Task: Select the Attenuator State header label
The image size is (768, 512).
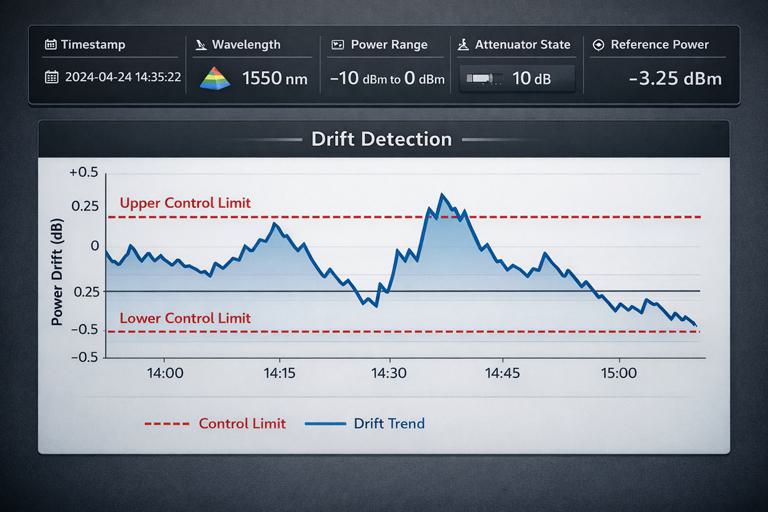Action: coord(523,45)
